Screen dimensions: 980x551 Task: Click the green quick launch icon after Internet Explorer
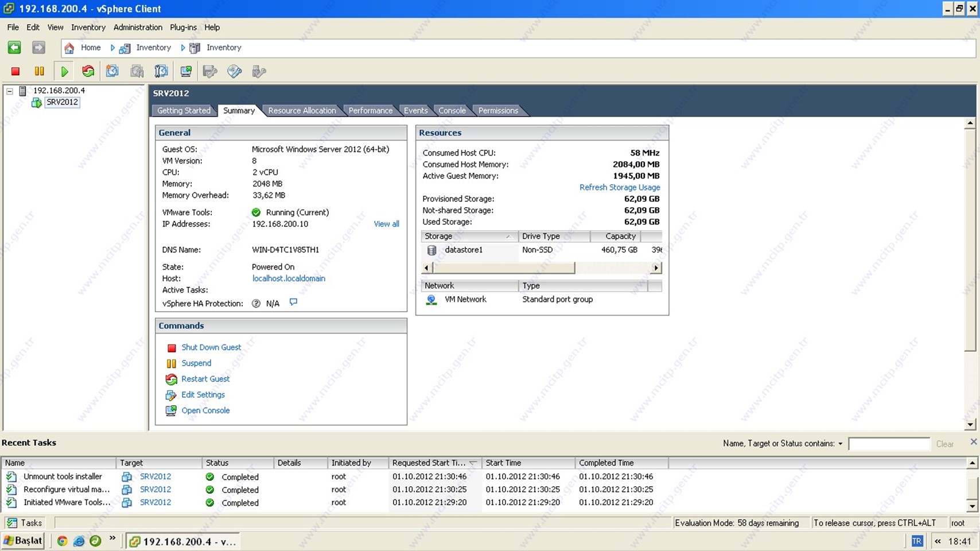point(95,541)
